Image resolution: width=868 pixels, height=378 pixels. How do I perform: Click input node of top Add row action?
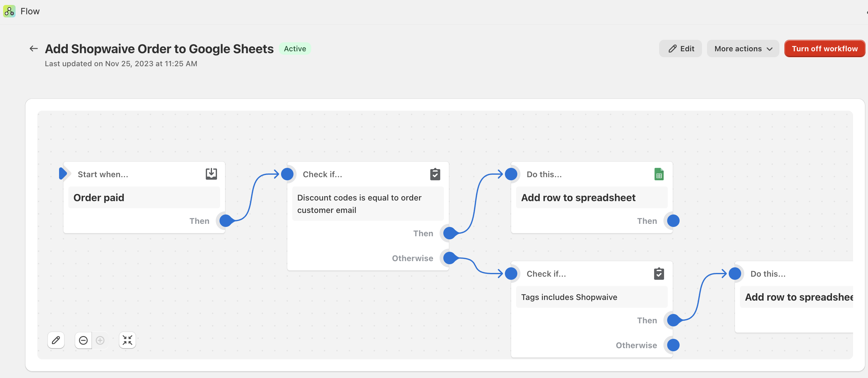pyautogui.click(x=511, y=174)
